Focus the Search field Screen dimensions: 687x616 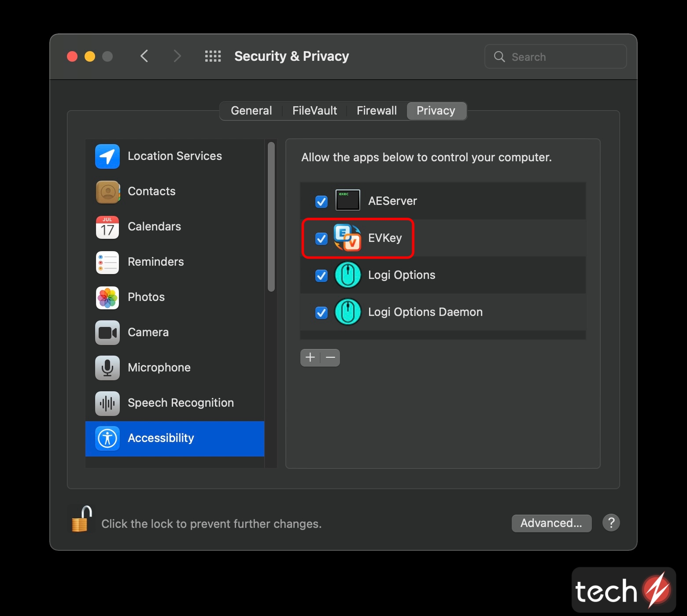pyautogui.click(x=556, y=57)
